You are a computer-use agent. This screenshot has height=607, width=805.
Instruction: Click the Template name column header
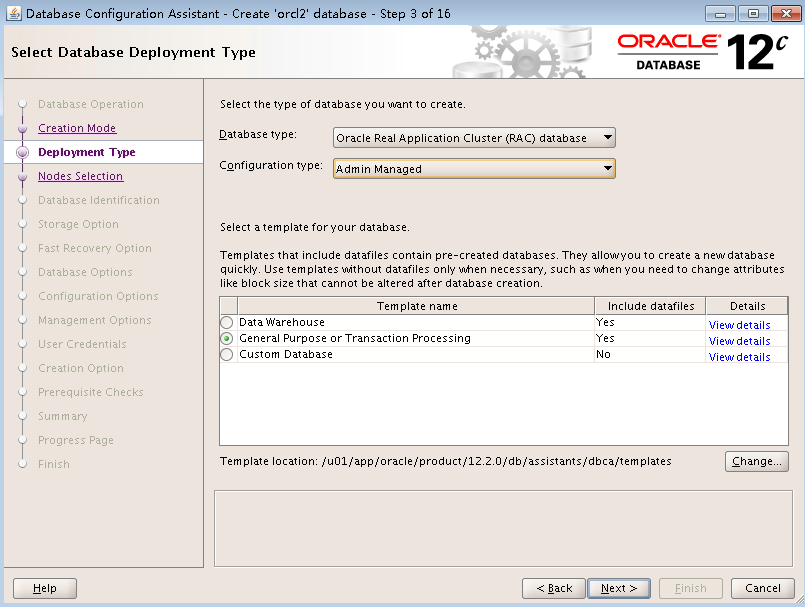pos(416,306)
